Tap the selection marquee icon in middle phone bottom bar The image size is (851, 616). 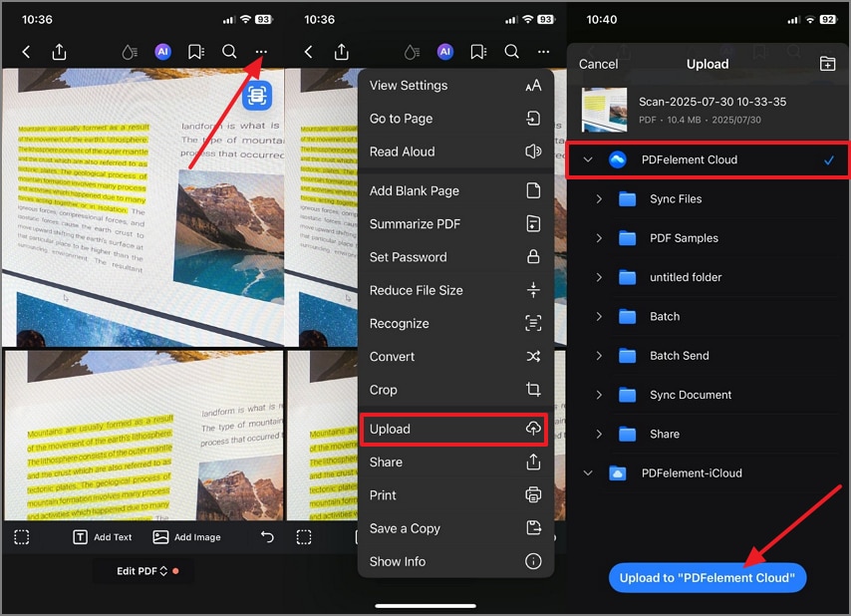tap(304, 537)
